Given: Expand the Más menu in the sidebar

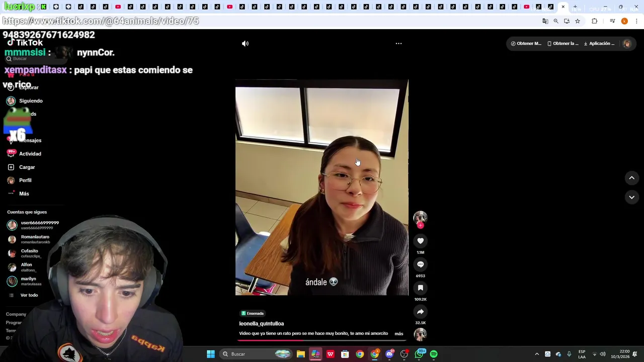Looking at the screenshot, I should tap(24, 194).
